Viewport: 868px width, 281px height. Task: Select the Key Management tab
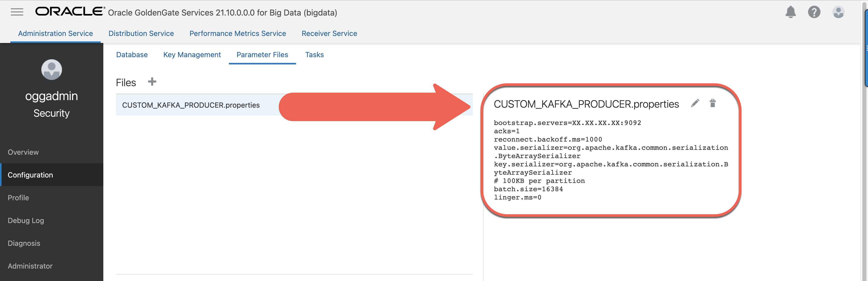[x=192, y=55]
